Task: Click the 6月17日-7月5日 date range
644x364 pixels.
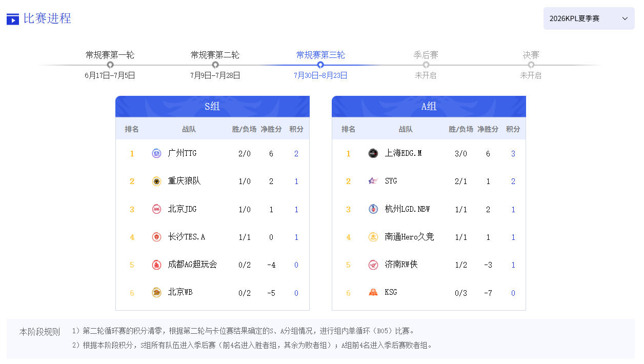Action: 110,75
